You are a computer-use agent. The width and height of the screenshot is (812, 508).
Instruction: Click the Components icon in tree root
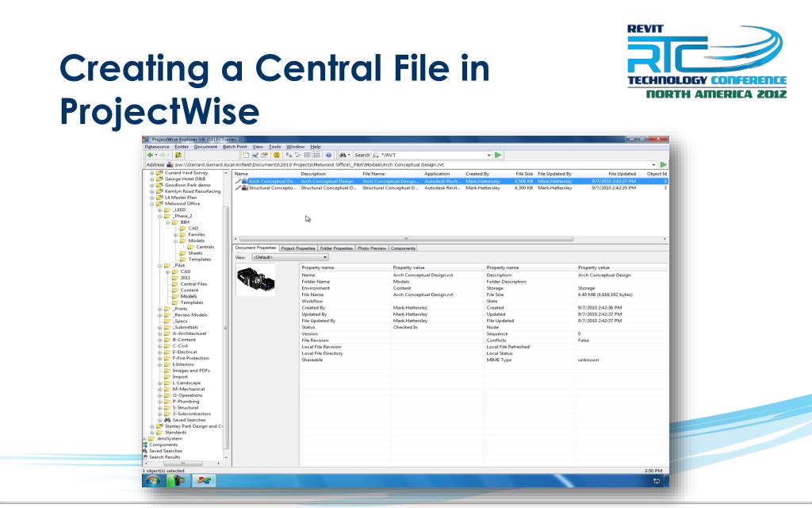(x=145, y=444)
